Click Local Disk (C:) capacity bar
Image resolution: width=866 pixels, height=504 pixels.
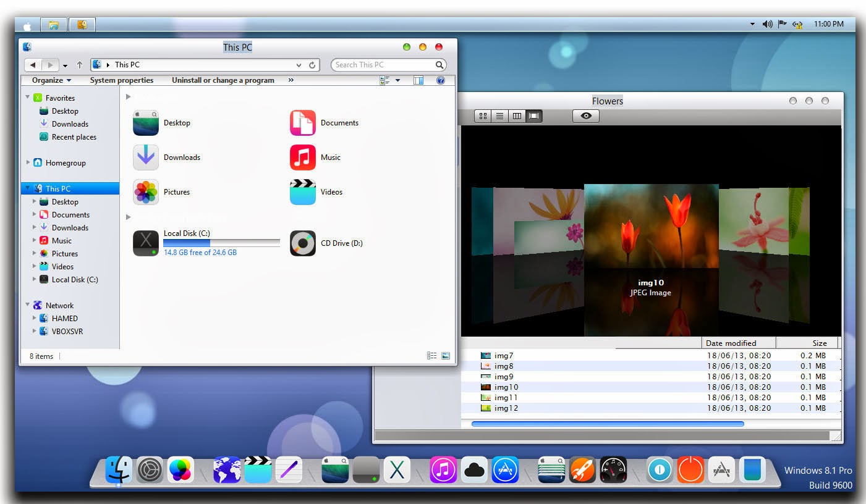tap(221, 243)
